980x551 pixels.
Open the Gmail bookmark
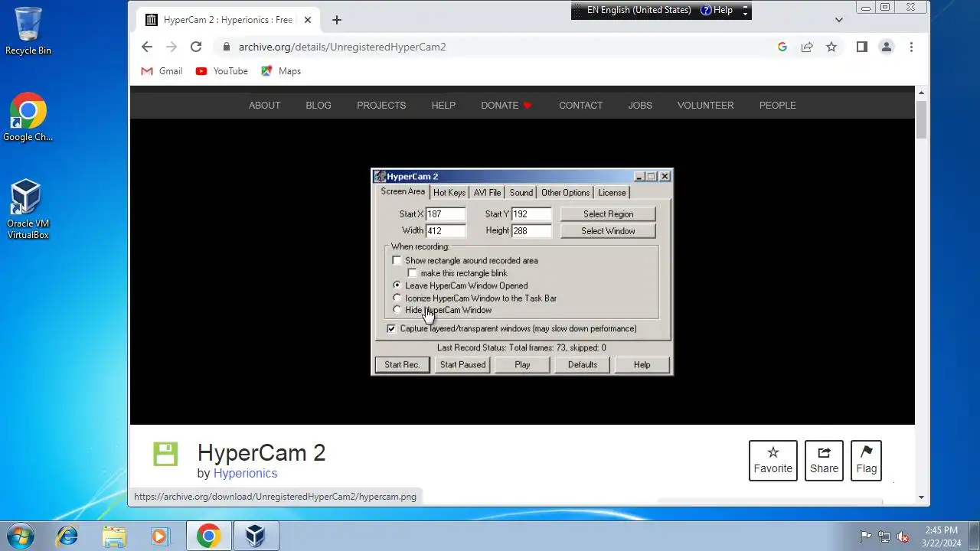tap(162, 71)
